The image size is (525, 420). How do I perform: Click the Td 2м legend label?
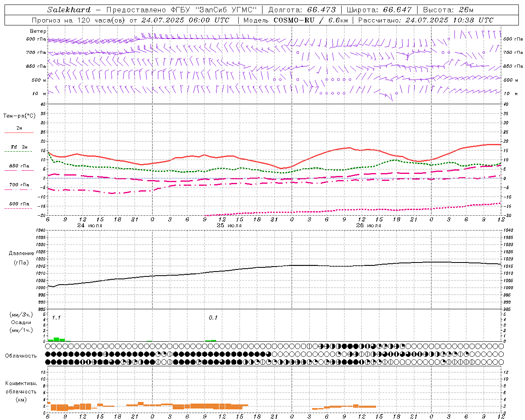point(19,147)
